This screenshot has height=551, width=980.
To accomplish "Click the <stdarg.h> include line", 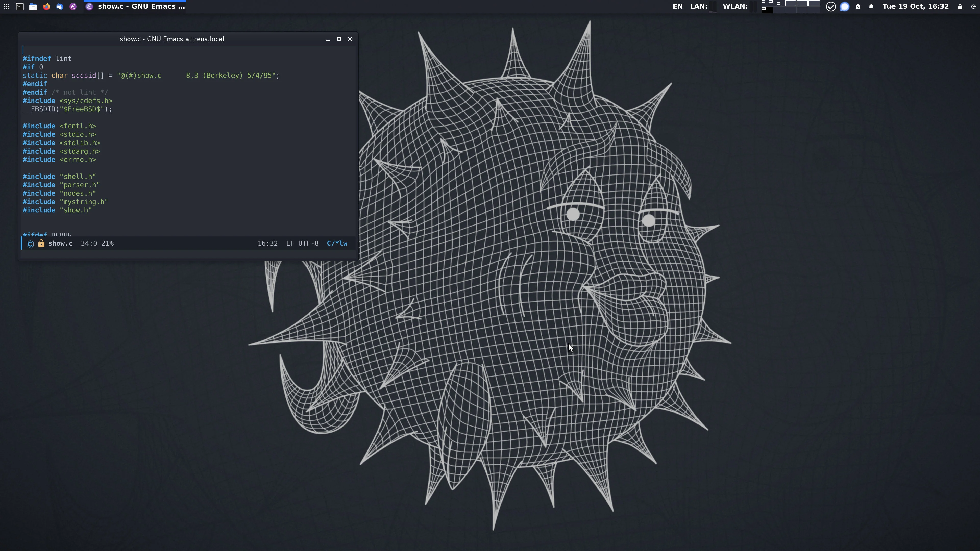I will 61,151.
